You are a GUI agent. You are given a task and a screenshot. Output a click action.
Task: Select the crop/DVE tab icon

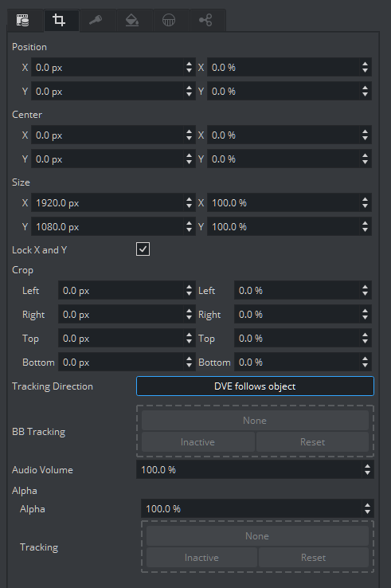(59, 20)
